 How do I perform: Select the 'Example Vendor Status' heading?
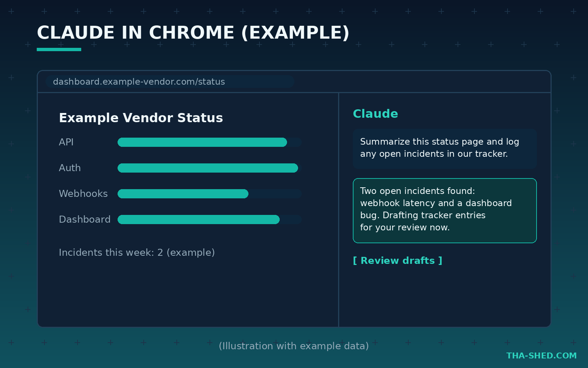coord(141,118)
